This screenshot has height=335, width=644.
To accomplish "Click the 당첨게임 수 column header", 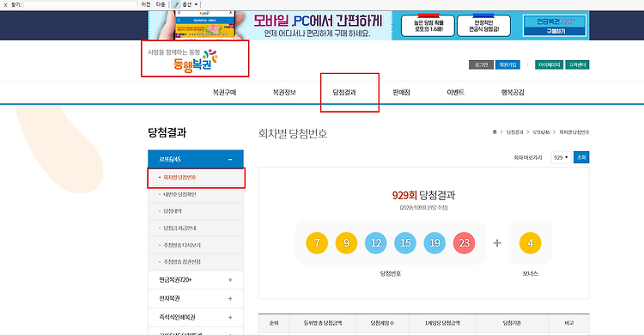I will click(382, 324).
